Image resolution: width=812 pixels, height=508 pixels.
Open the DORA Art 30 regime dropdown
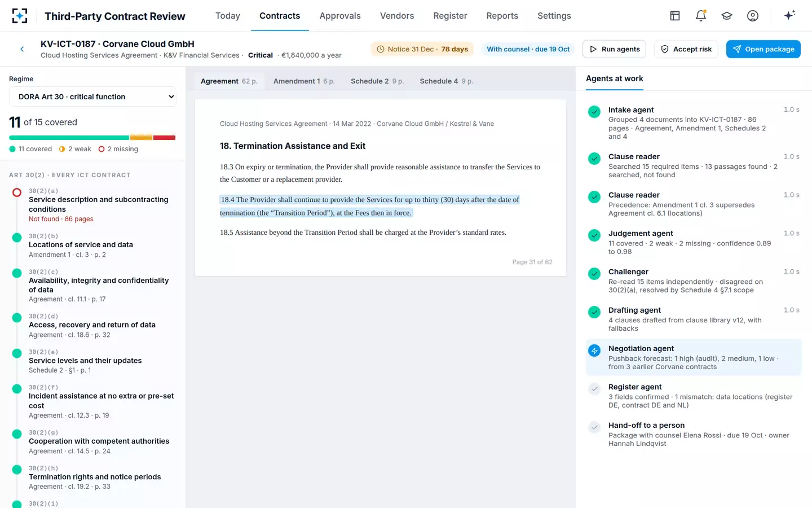[x=92, y=97]
